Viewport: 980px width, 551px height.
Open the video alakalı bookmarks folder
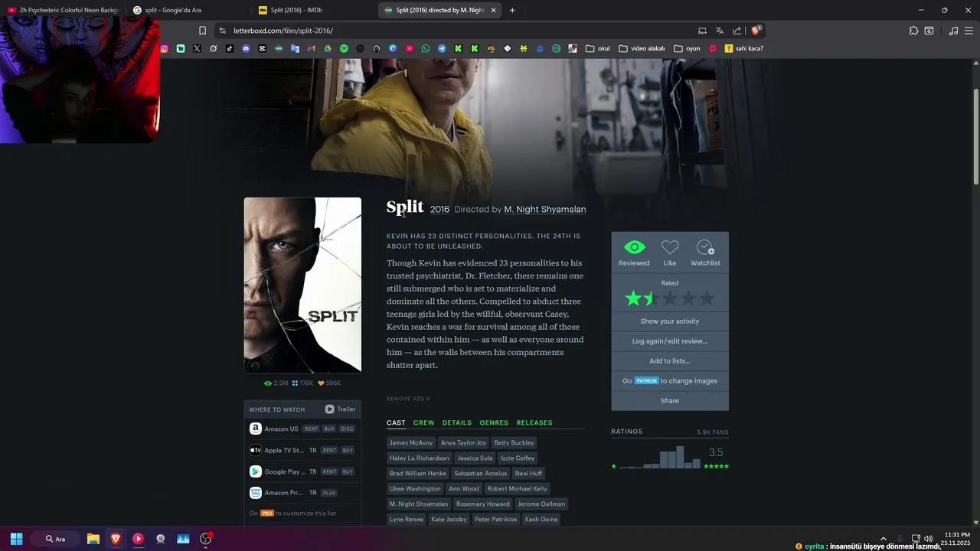tap(642, 48)
